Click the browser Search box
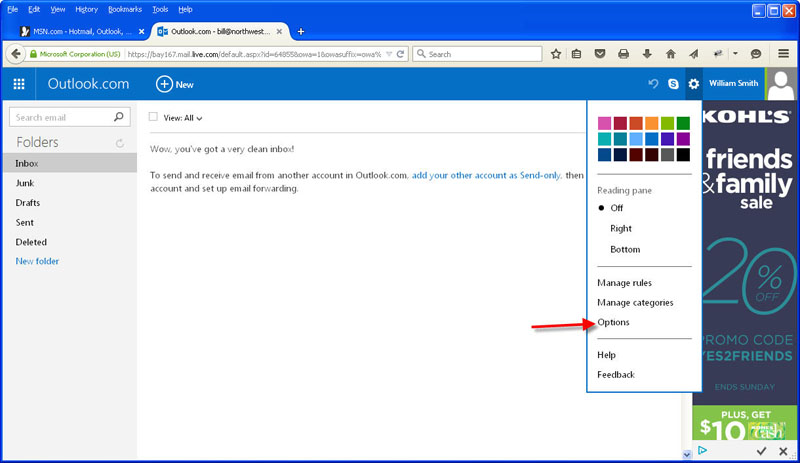Image resolution: width=800 pixels, height=463 pixels. coord(477,54)
